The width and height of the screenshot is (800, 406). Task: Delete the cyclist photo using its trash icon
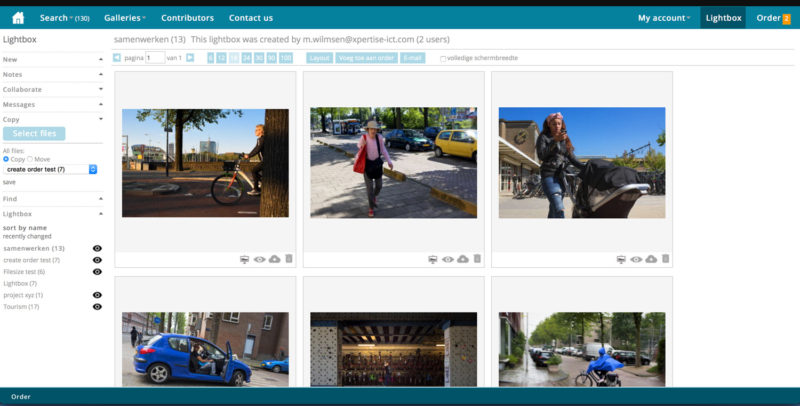289,259
